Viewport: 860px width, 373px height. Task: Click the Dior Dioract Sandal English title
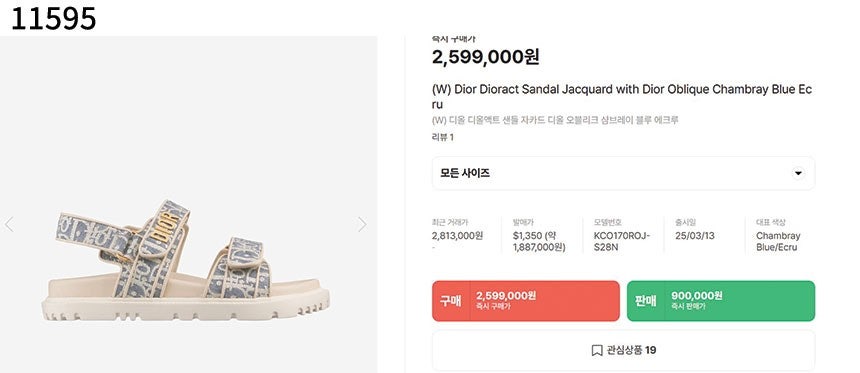click(x=622, y=97)
